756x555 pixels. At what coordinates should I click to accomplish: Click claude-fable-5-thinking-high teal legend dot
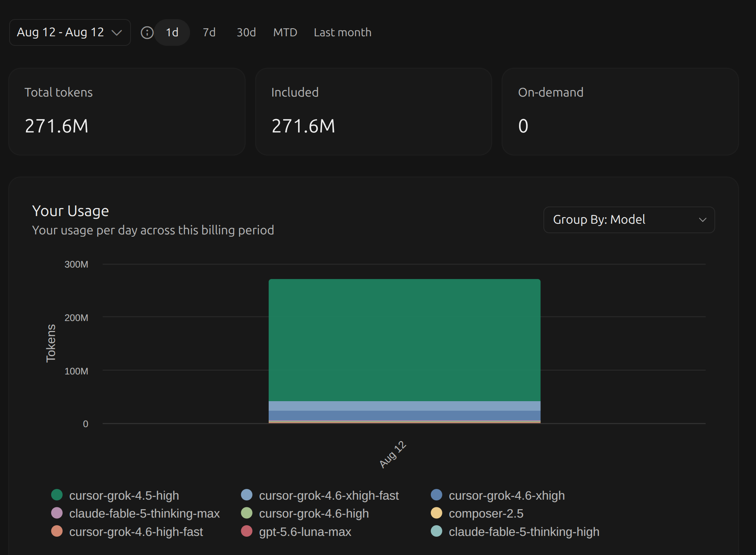tap(437, 531)
